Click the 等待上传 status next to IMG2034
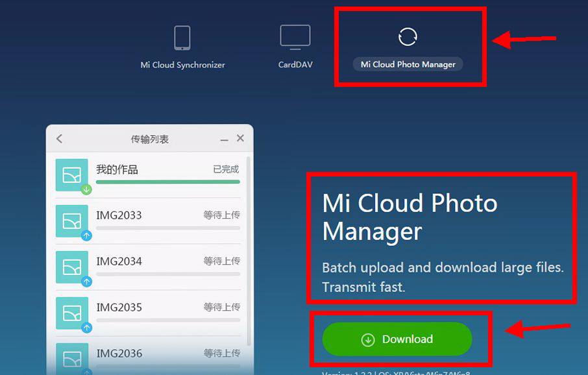Image resolution: width=588 pixels, height=375 pixels. coord(221,261)
